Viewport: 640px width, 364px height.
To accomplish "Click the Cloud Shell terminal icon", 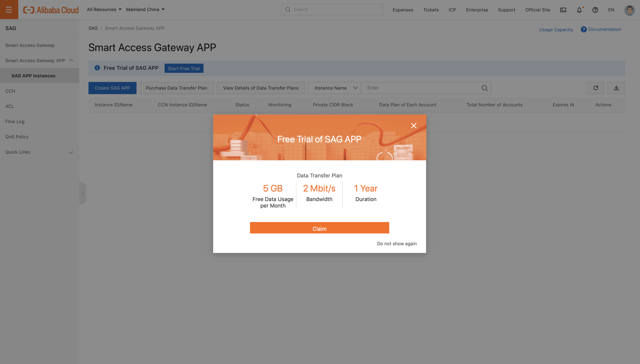I will click(x=563, y=10).
